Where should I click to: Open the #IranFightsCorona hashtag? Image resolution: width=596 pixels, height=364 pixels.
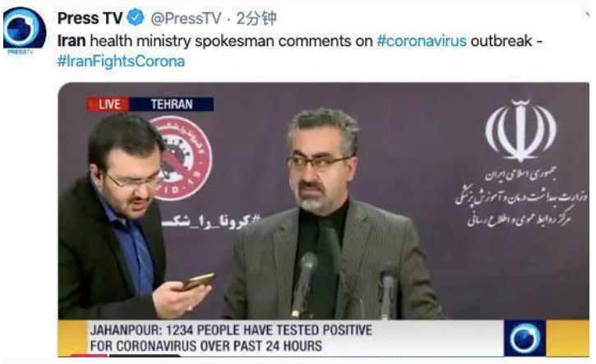[x=121, y=61]
